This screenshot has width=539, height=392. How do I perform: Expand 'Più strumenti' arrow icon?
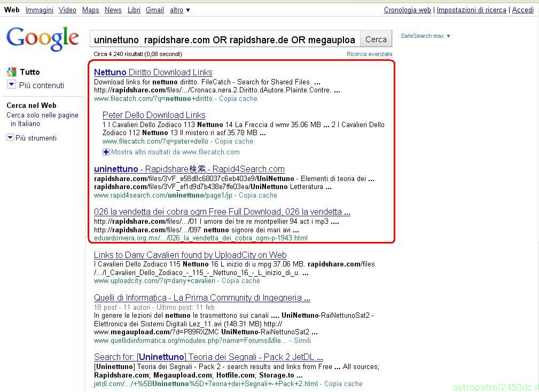[10, 138]
